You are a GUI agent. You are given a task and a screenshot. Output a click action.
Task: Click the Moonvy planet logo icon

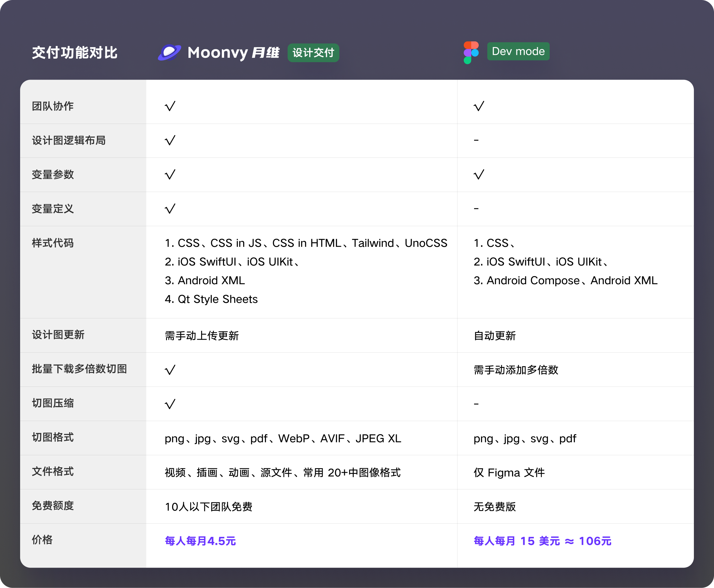coord(169,53)
